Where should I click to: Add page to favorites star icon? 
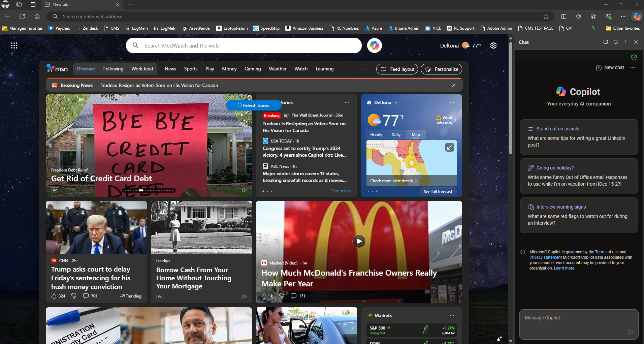(546, 17)
